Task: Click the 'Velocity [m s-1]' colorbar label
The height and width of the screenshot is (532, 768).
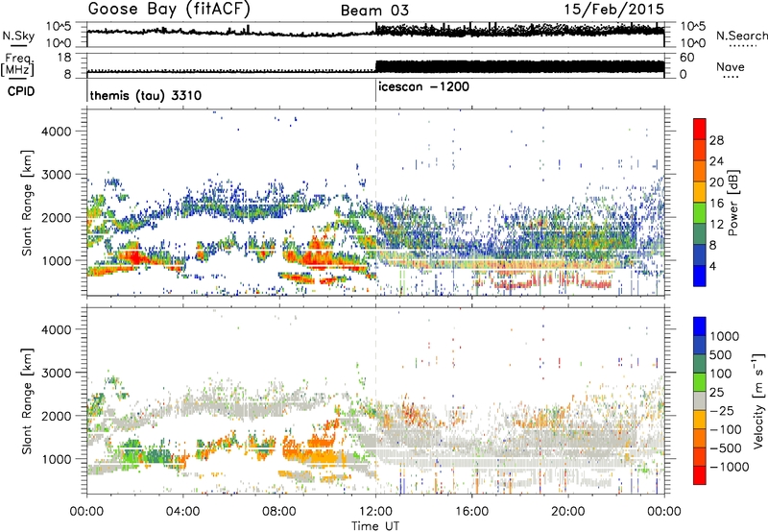Action: click(x=758, y=400)
